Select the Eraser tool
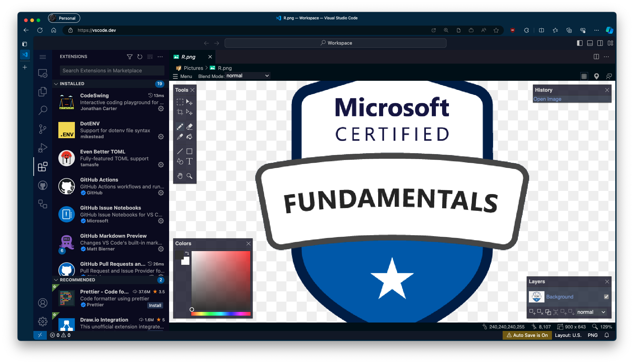 [189, 126]
